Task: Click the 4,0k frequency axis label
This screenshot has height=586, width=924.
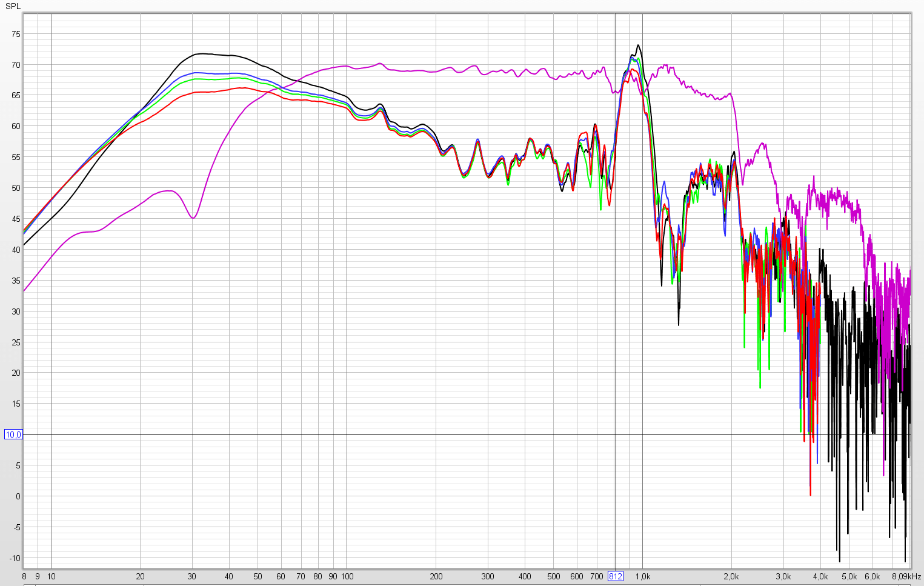Action: [x=820, y=577]
